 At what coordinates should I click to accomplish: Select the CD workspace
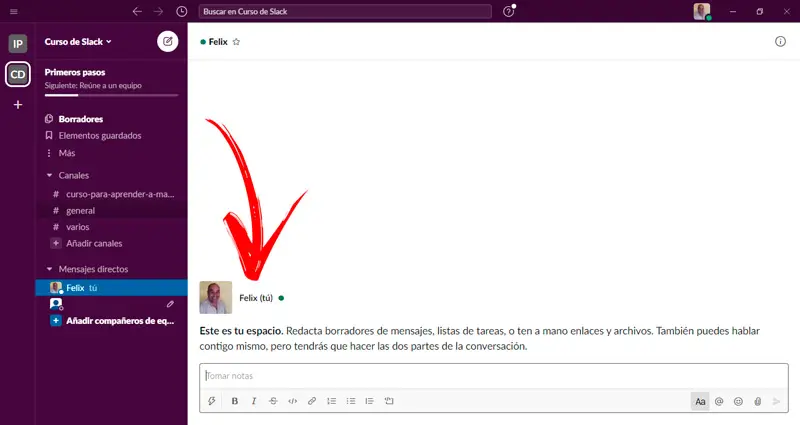click(x=18, y=74)
